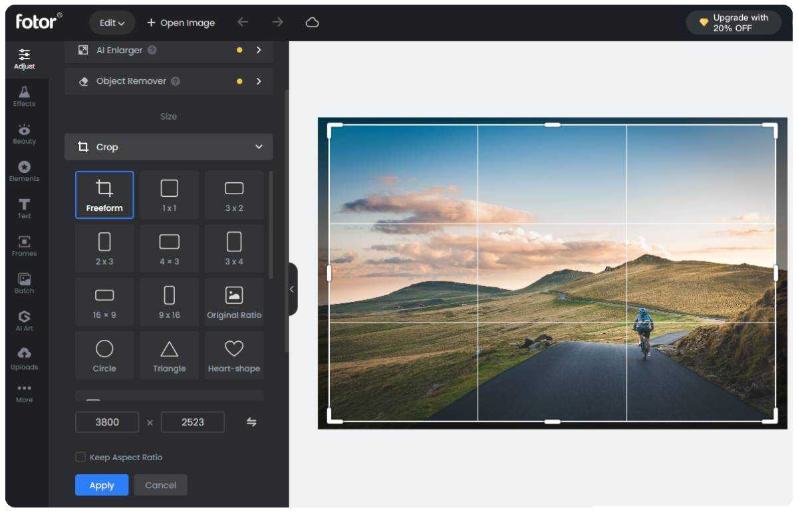Open the Effects tab in sidebar
Screen dimensions: 798x532
click(25, 96)
